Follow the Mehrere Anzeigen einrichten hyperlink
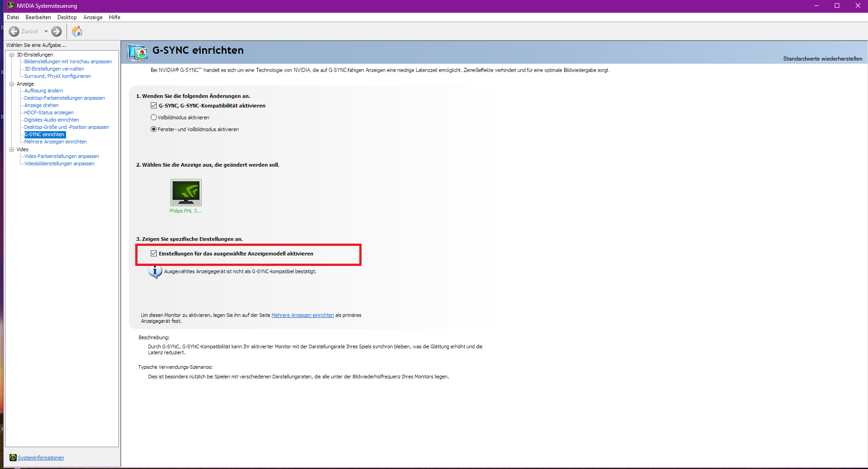 point(303,315)
